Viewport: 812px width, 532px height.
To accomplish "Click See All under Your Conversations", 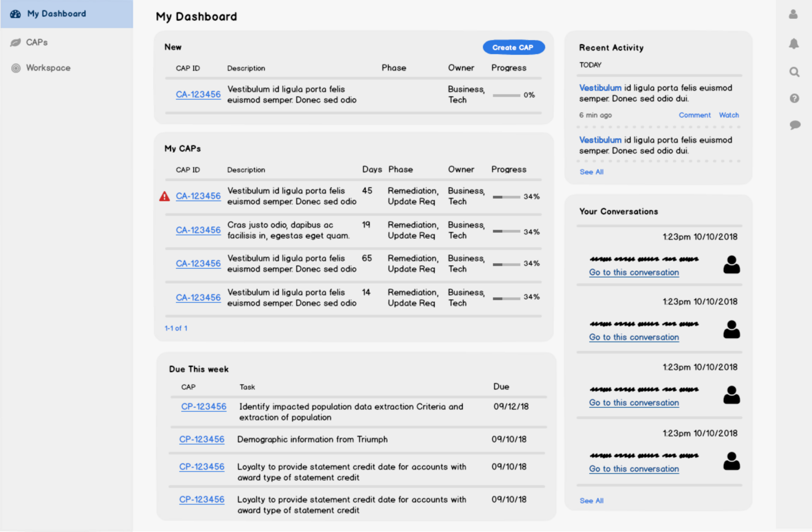I will click(x=592, y=501).
